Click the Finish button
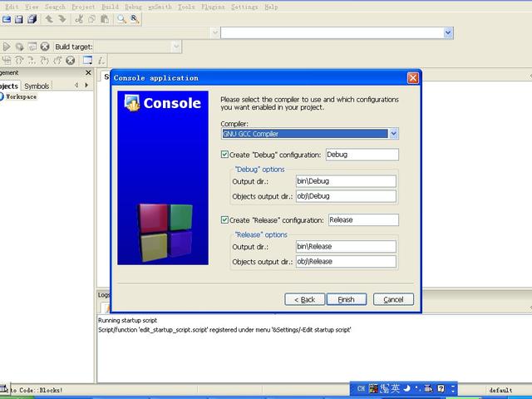Image resolution: width=532 pixels, height=399 pixels. point(347,299)
